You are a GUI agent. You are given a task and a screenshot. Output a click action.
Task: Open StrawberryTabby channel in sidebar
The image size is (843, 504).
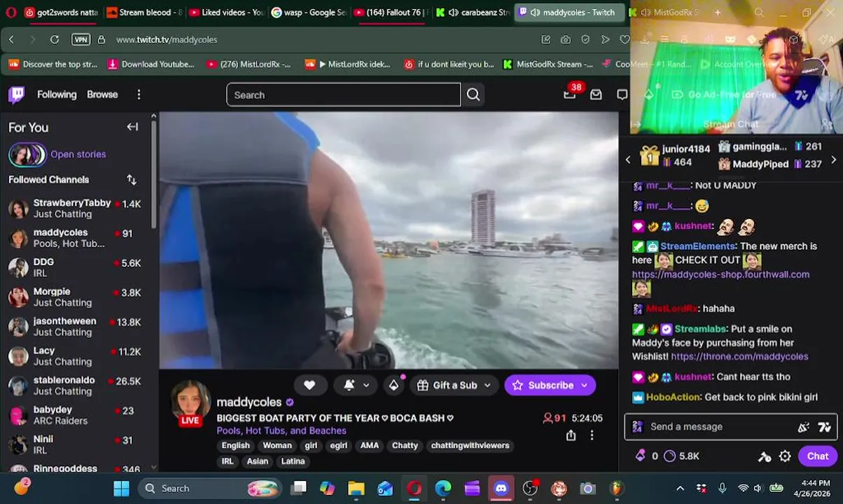(76, 209)
